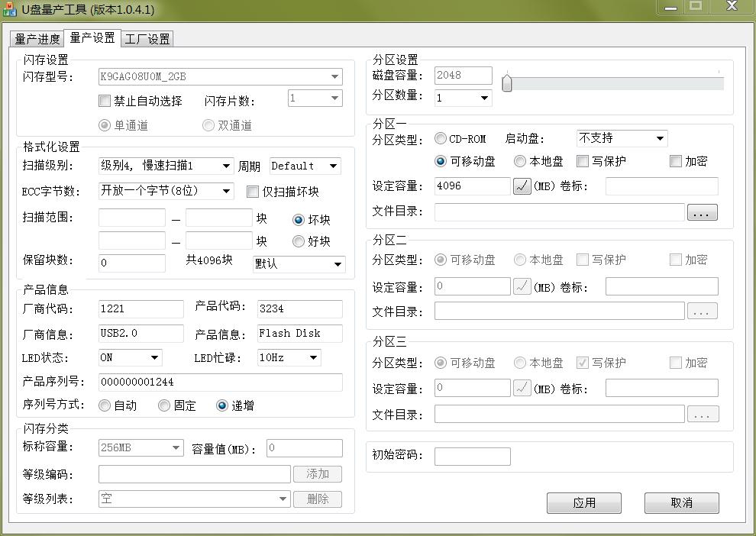Screen dimensions: 756x536
Task: Click the app icon in title bar
Action: (10, 8)
